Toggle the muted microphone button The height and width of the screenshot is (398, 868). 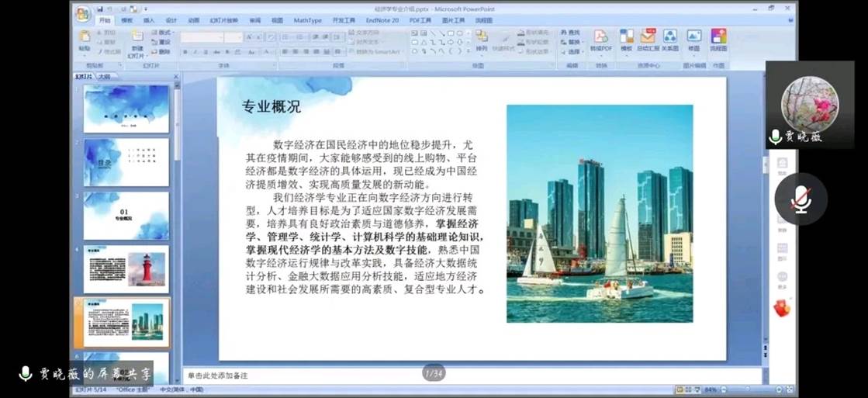[x=801, y=199]
